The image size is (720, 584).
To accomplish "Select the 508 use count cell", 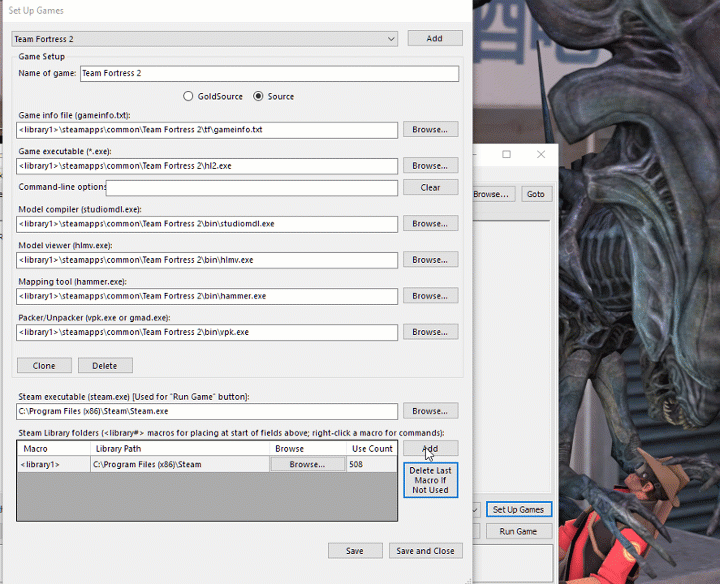I will coord(371,464).
